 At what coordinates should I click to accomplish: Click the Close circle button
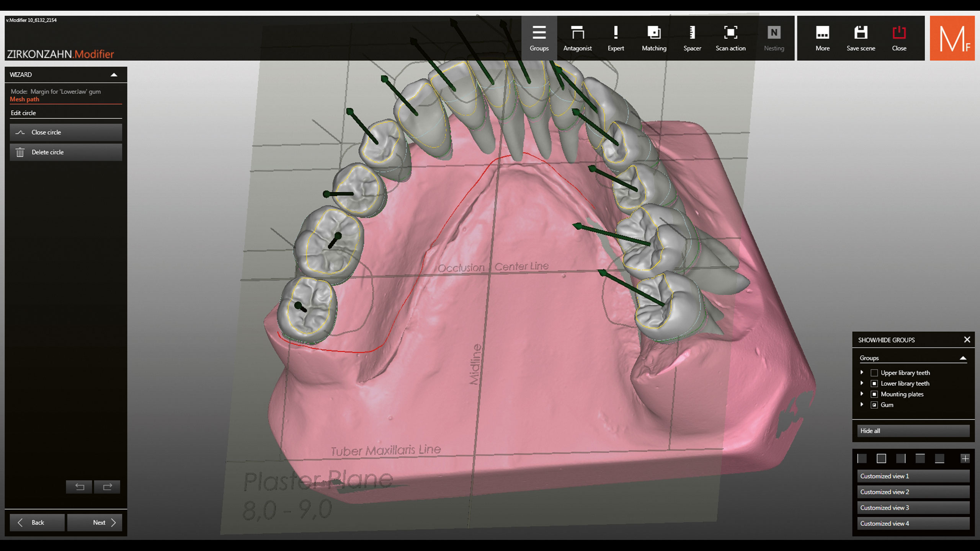[x=66, y=132]
